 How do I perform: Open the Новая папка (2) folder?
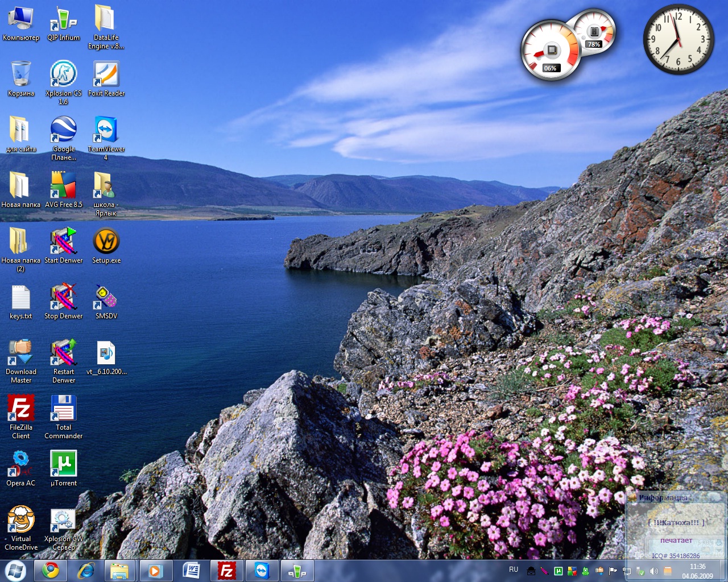point(21,250)
